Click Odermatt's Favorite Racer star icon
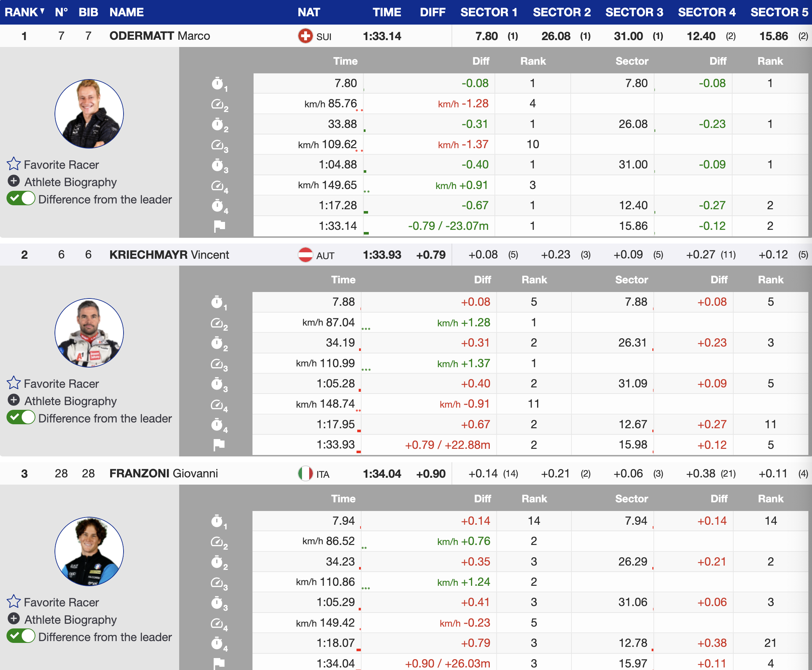Viewport: 812px width, 670px height. 13,164
